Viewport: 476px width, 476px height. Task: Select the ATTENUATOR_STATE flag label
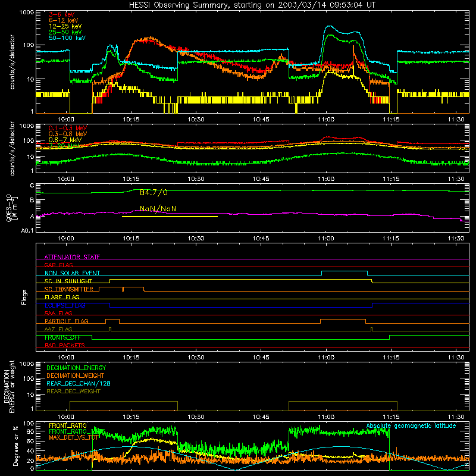pos(72,257)
